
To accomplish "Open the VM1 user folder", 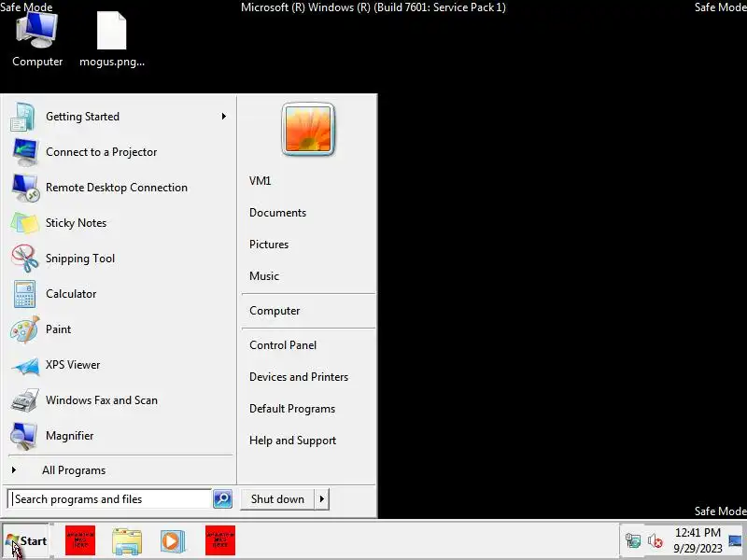I will pyautogui.click(x=261, y=181).
